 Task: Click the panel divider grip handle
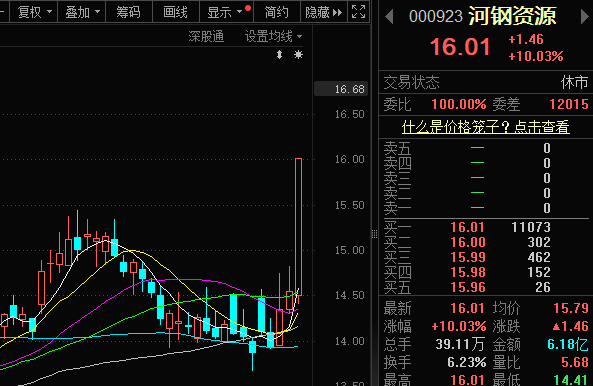coord(374,234)
